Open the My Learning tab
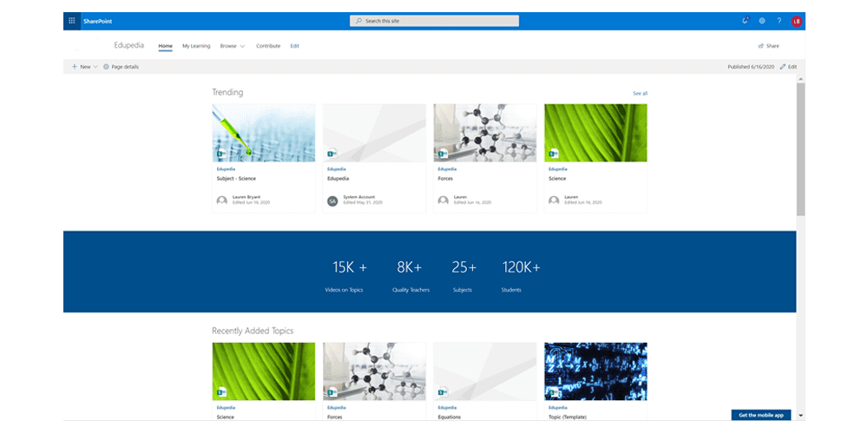The image size is (868, 434). 196,46
